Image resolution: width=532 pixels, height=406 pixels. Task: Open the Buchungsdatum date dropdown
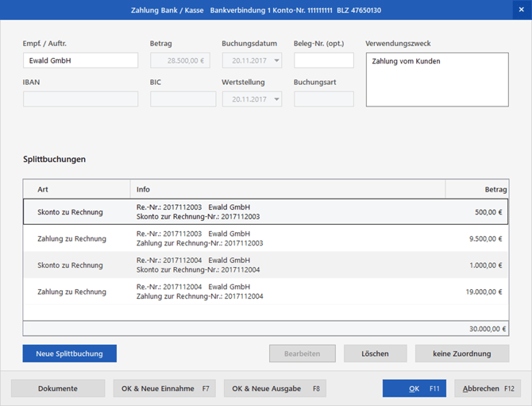[x=276, y=60]
